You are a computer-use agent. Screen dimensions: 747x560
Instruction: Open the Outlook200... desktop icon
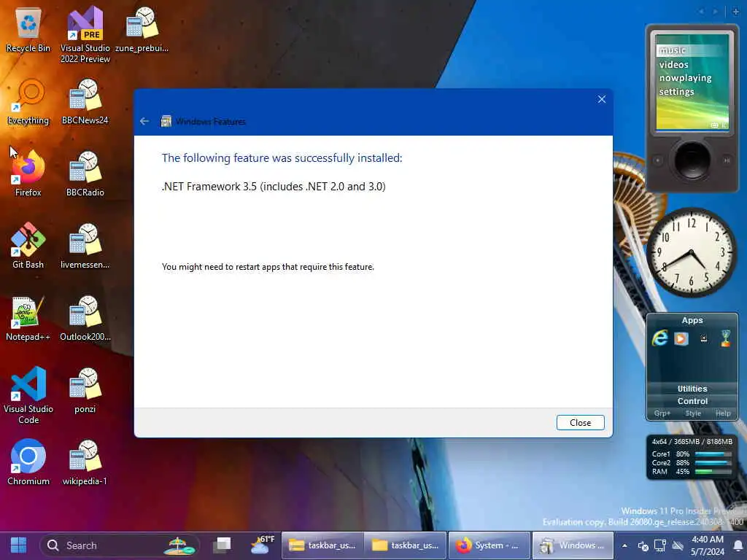(85, 319)
